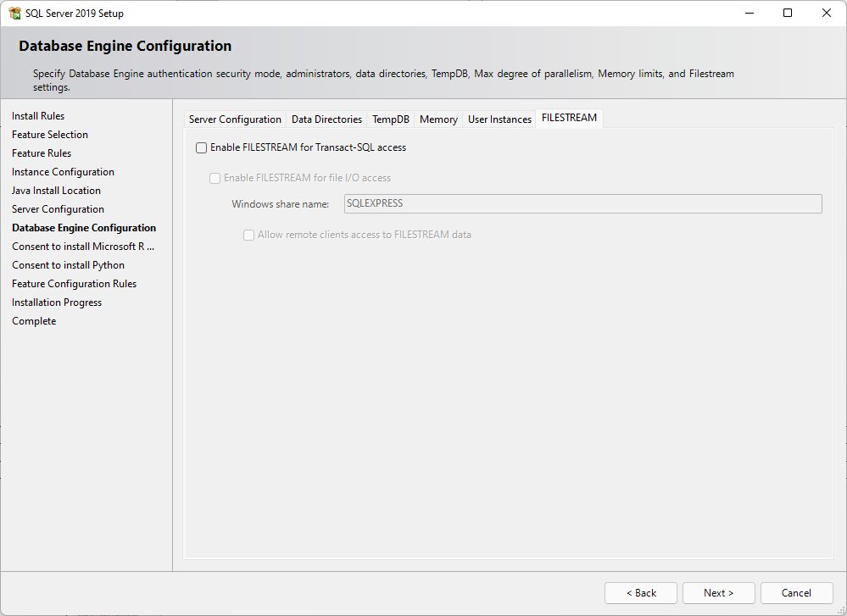The image size is (847, 616).
Task: Select the TempDB tab
Action: [x=391, y=119]
